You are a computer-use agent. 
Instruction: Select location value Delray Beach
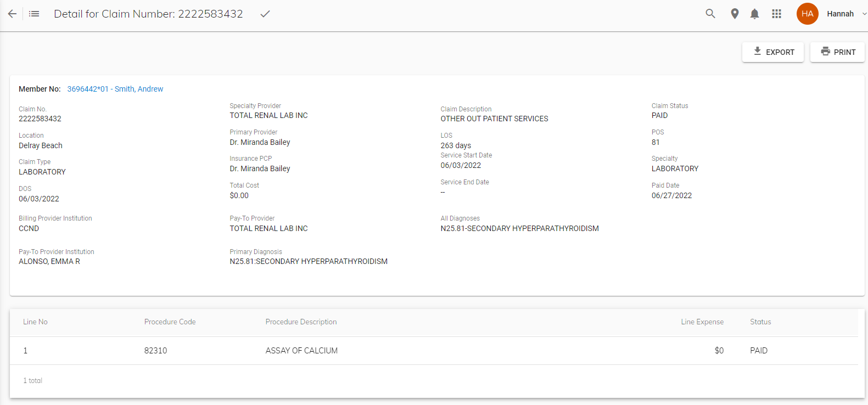(x=41, y=145)
